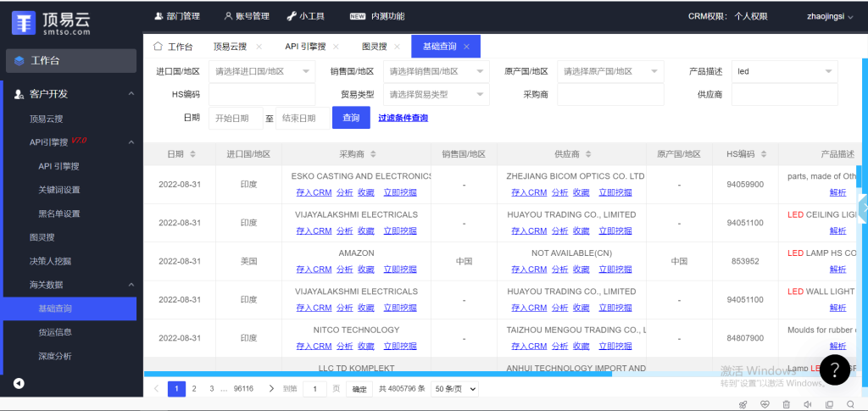Click the black help question mark button
Screen dimensions: 868x411
point(834,369)
